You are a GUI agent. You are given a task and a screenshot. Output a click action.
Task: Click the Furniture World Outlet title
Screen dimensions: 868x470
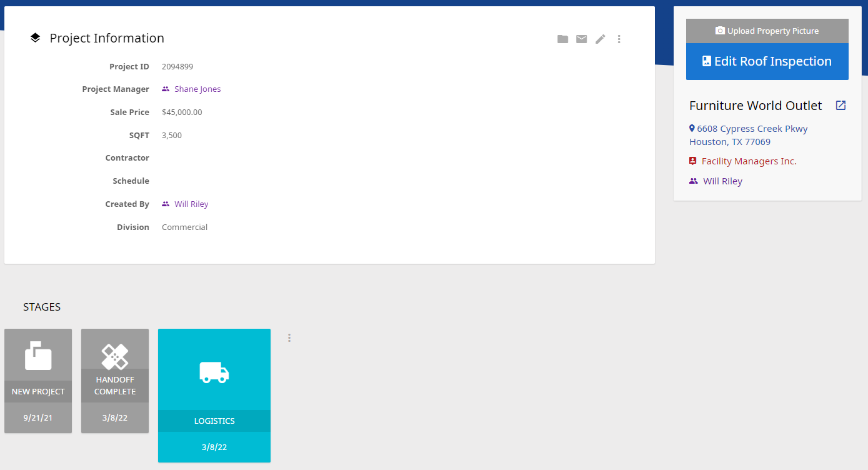pyautogui.click(x=756, y=106)
